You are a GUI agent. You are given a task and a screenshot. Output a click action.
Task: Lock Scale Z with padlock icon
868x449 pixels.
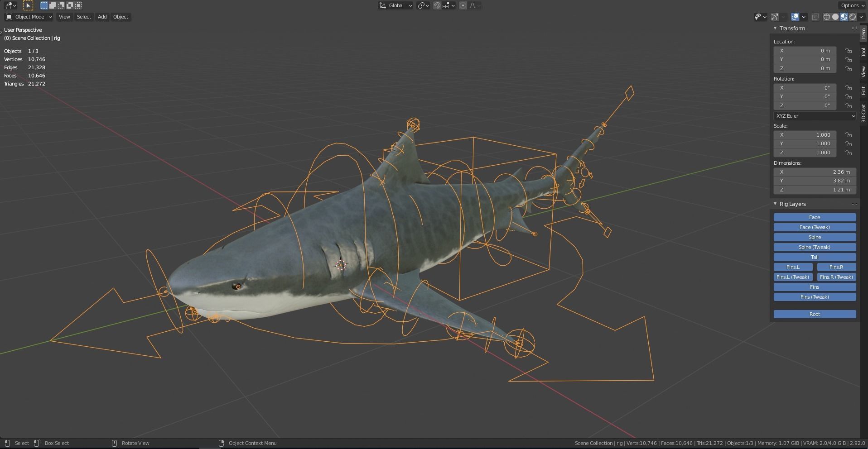coord(848,153)
